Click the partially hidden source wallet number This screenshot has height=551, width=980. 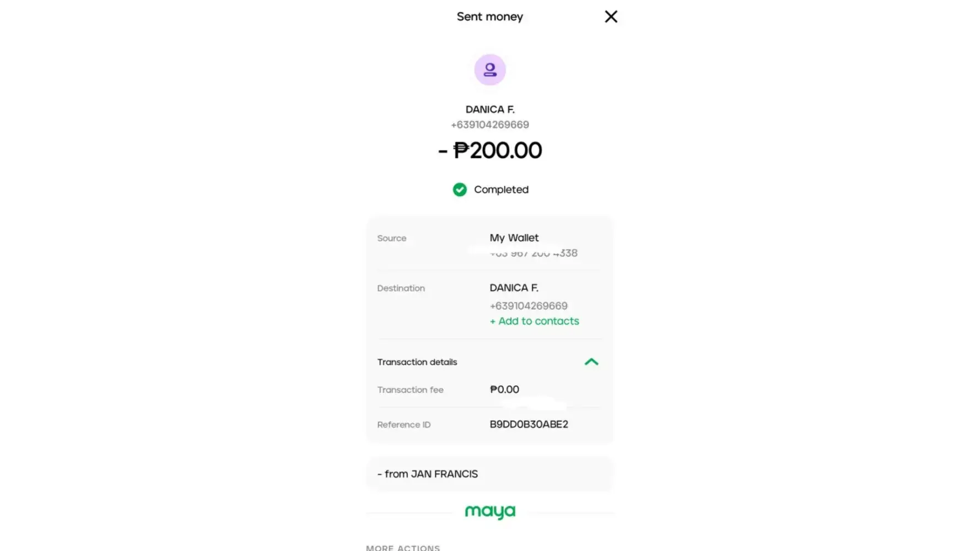pos(534,253)
